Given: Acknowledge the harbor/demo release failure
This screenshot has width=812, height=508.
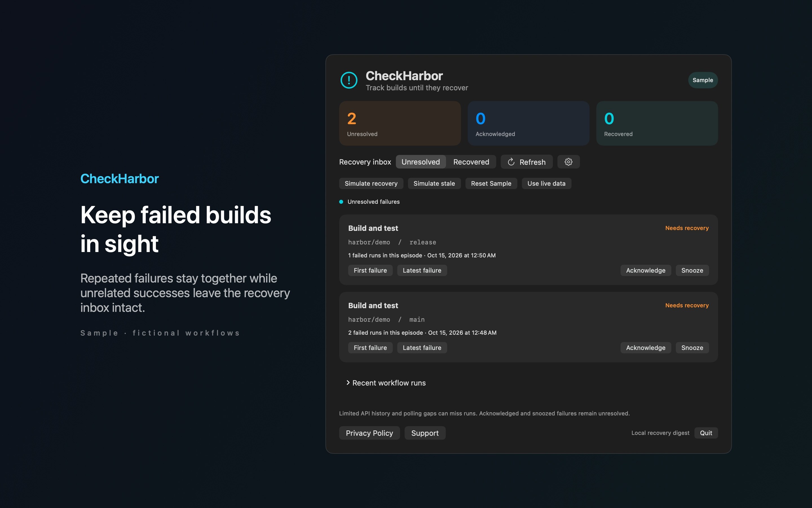Looking at the screenshot, I should click(x=645, y=270).
